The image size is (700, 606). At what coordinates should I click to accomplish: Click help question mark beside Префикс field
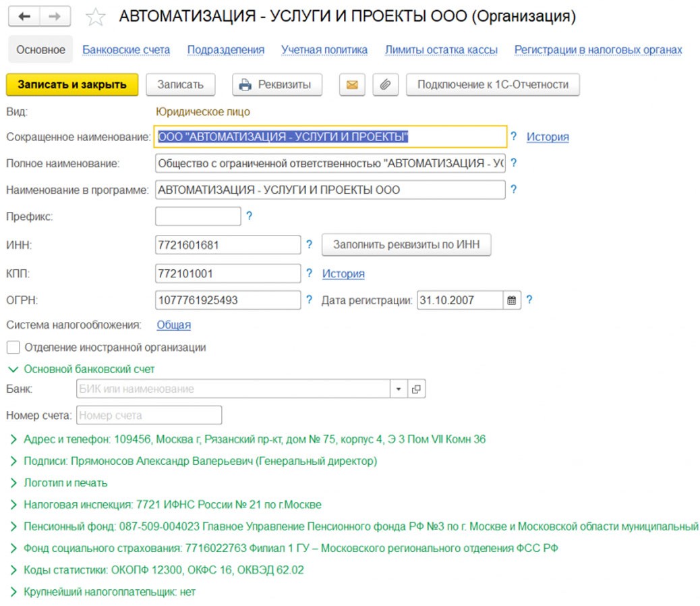pyautogui.click(x=249, y=216)
